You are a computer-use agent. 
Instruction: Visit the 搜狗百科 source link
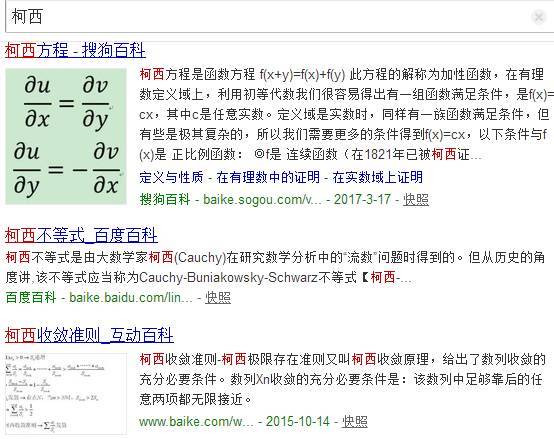point(165,200)
